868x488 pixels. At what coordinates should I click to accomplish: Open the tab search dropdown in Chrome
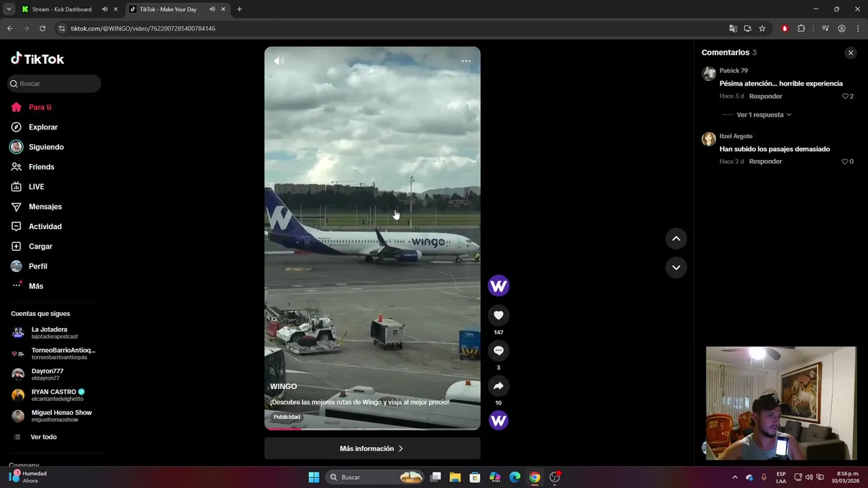(x=8, y=9)
